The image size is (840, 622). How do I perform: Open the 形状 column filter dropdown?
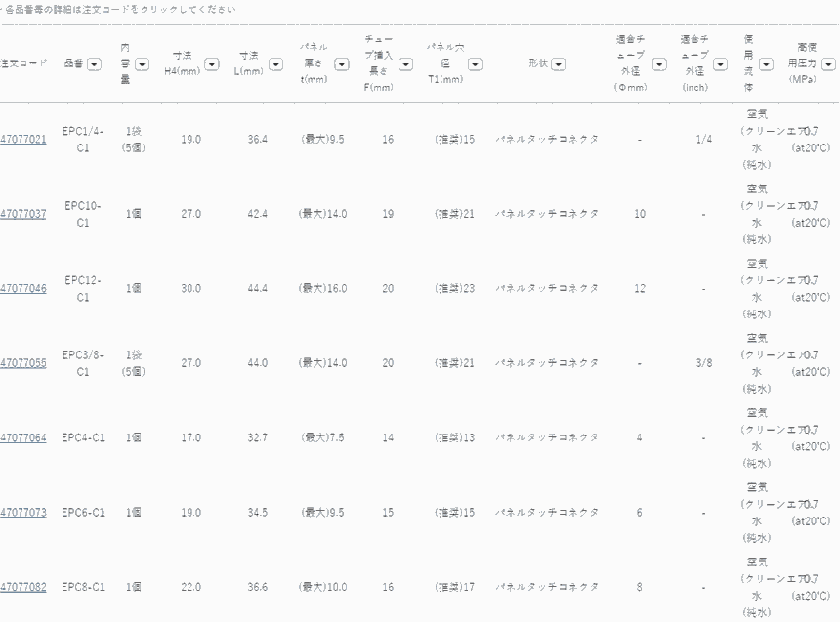[x=558, y=64]
